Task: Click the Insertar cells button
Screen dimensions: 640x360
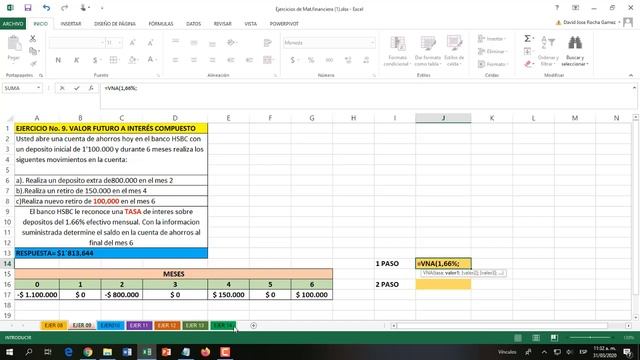Action: [x=492, y=39]
